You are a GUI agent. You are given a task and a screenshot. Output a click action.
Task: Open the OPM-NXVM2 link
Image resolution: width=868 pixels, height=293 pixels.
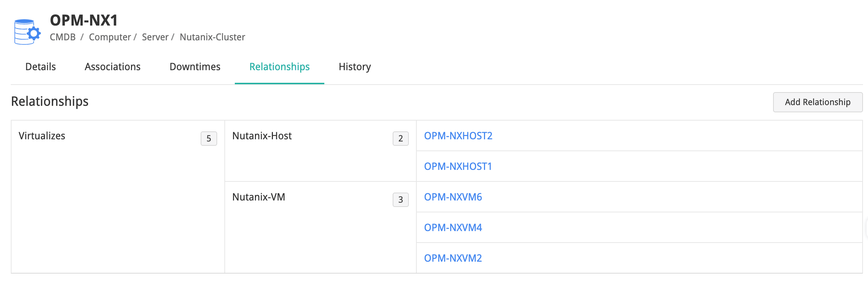tap(453, 258)
